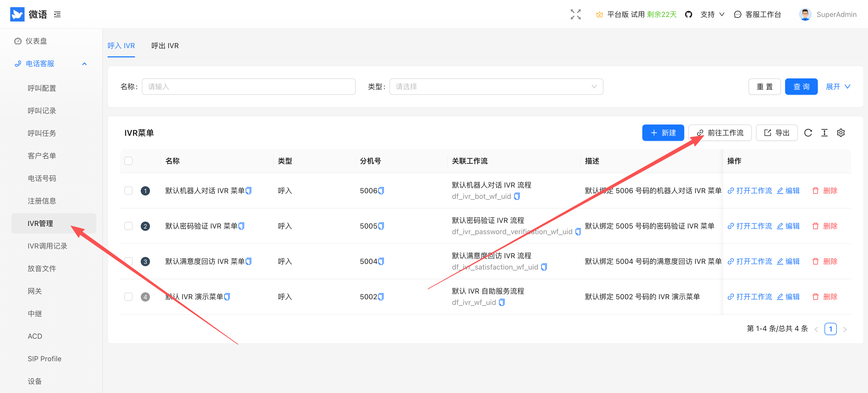
Task: Open workflow for extension 5006 row
Action: pyautogui.click(x=749, y=191)
